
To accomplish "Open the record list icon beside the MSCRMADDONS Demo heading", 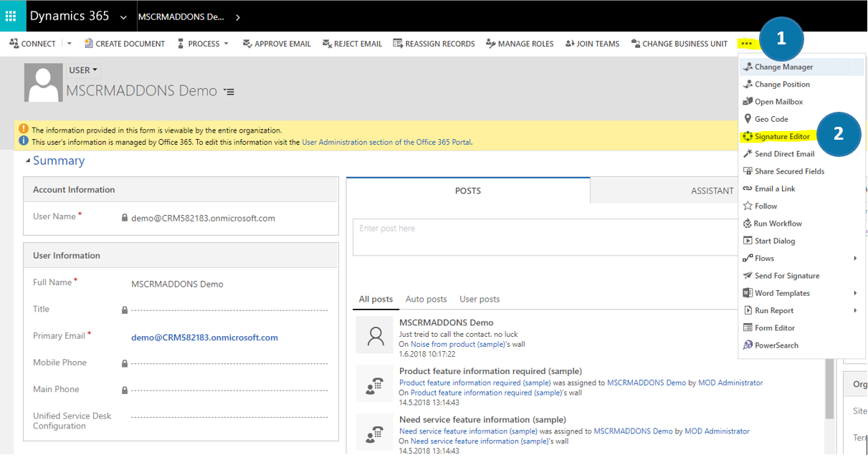I will [x=229, y=92].
